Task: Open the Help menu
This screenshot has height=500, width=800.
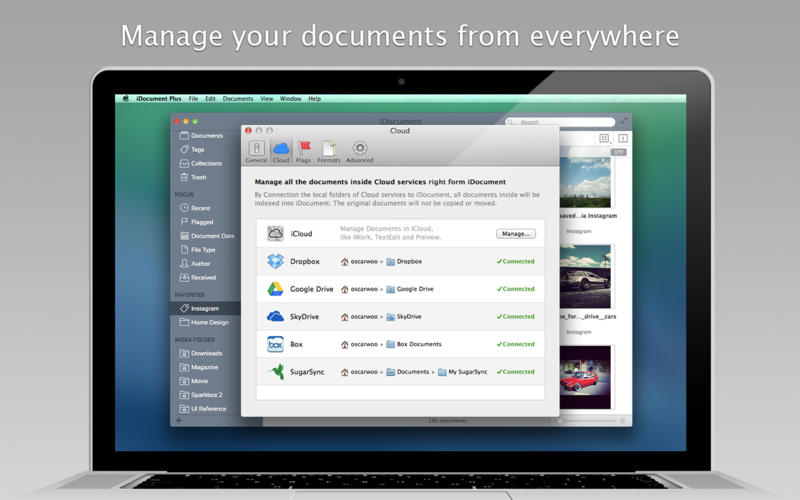Action: pyautogui.click(x=314, y=98)
